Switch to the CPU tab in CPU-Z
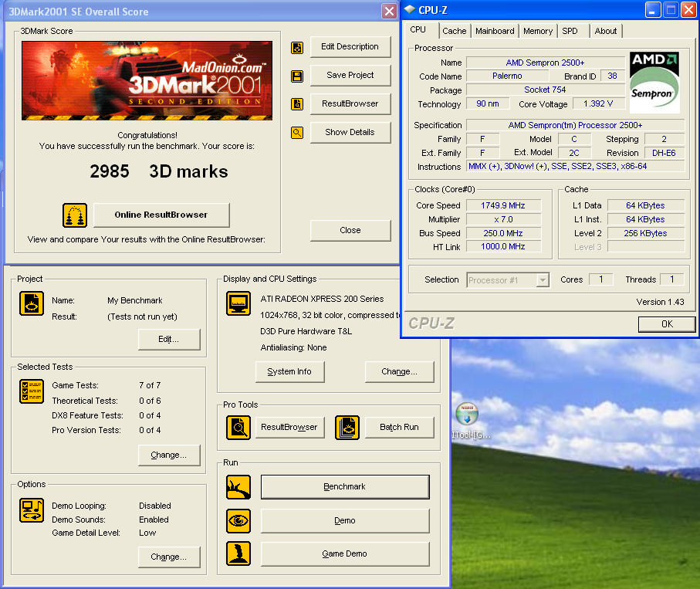 pos(418,29)
